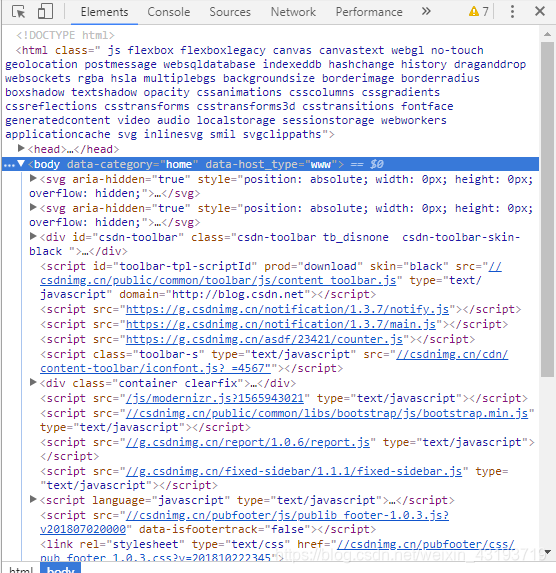Expand the head element node
The height and width of the screenshot is (573, 556).
[x=21, y=148]
